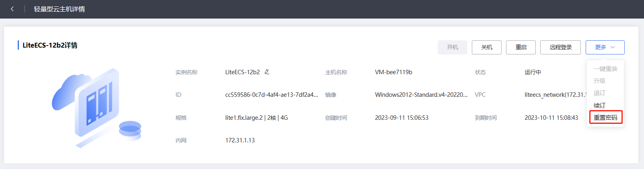The width and height of the screenshot is (644, 169).
Task: Select 一键重装 from the menu
Action: point(605,69)
